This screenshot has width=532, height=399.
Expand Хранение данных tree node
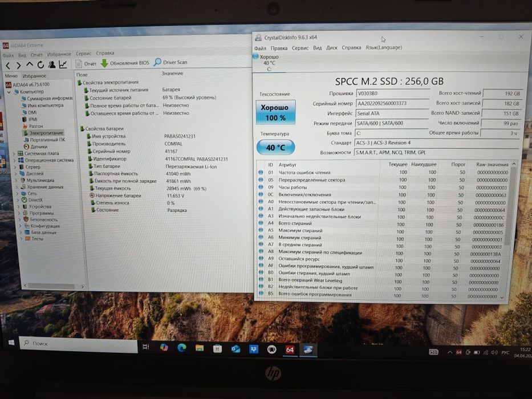(17, 187)
